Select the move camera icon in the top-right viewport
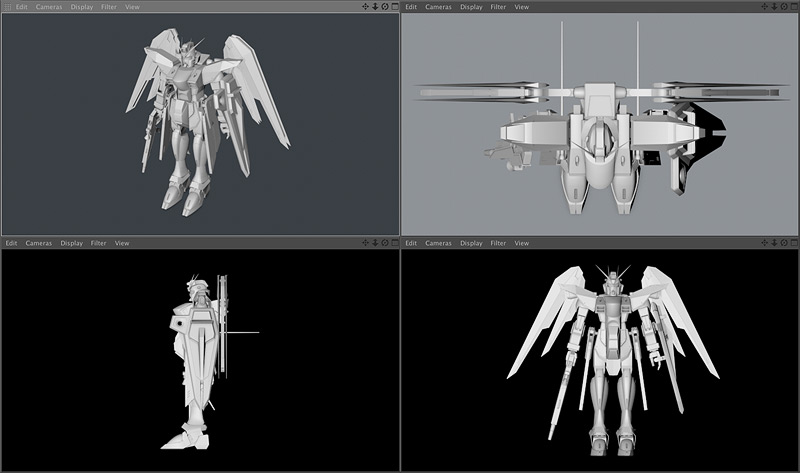The width and height of the screenshot is (800, 473). point(764,7)
